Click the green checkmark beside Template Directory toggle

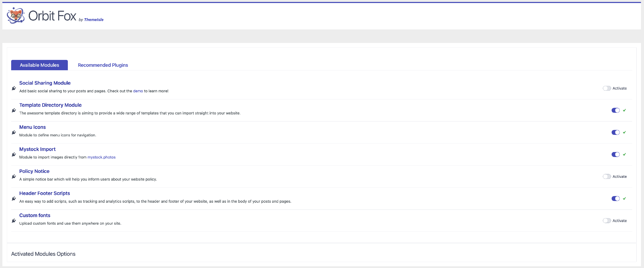tap(625, 110)
